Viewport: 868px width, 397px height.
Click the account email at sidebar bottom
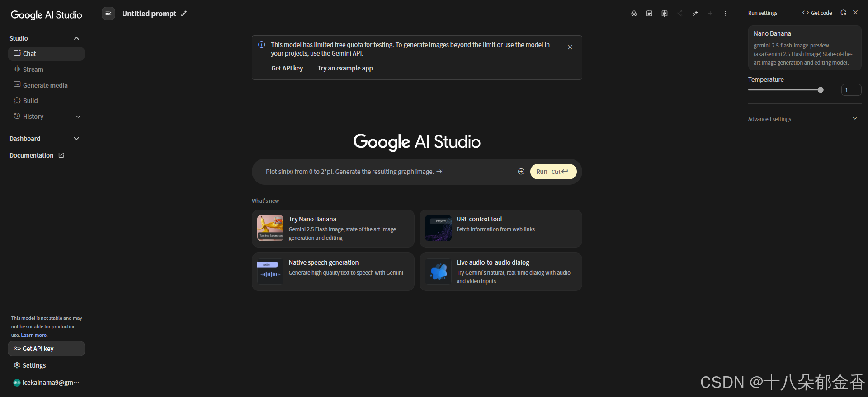(x=51, y=383)
